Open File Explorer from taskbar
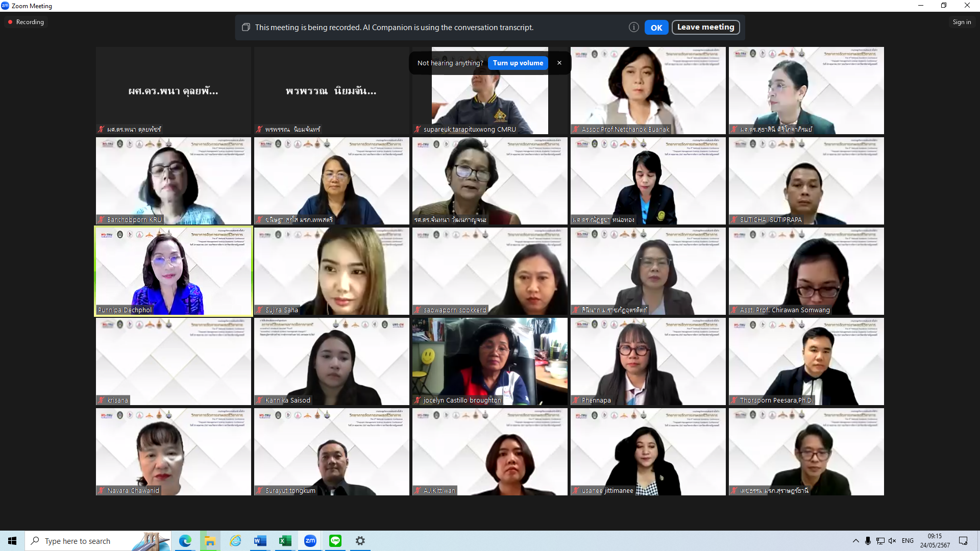This screenshot has height=551, width=980. [210, 541]
